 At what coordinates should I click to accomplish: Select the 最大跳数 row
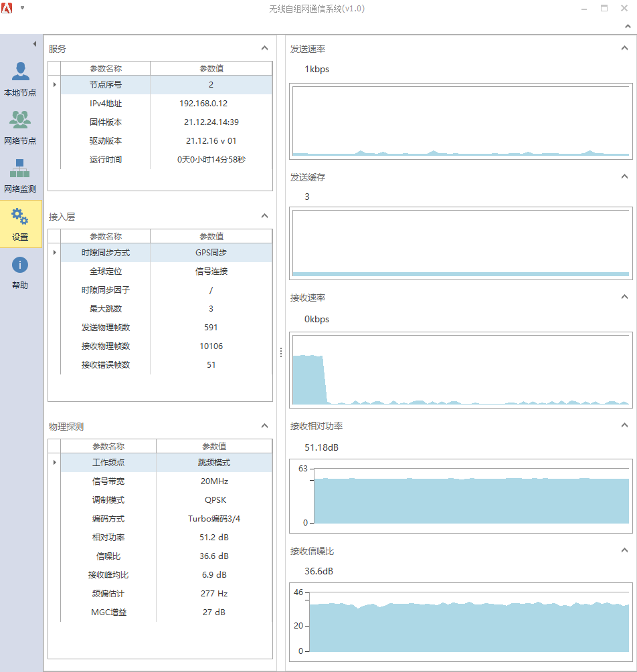click(x=167, y=309)
